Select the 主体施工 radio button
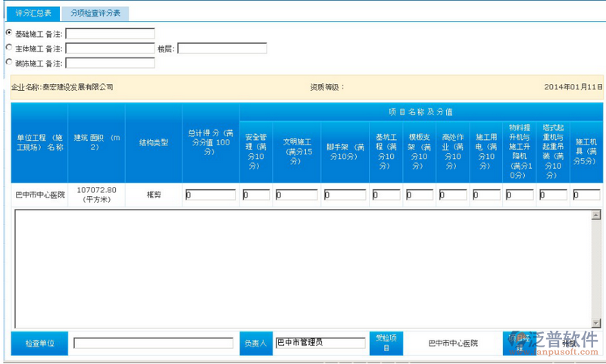The height and width of the screenshot is (364, 606). (x=9, y=48)
